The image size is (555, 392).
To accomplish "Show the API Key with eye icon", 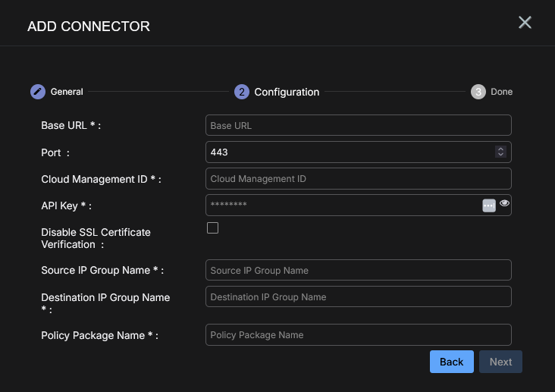I will coord(504,203).
